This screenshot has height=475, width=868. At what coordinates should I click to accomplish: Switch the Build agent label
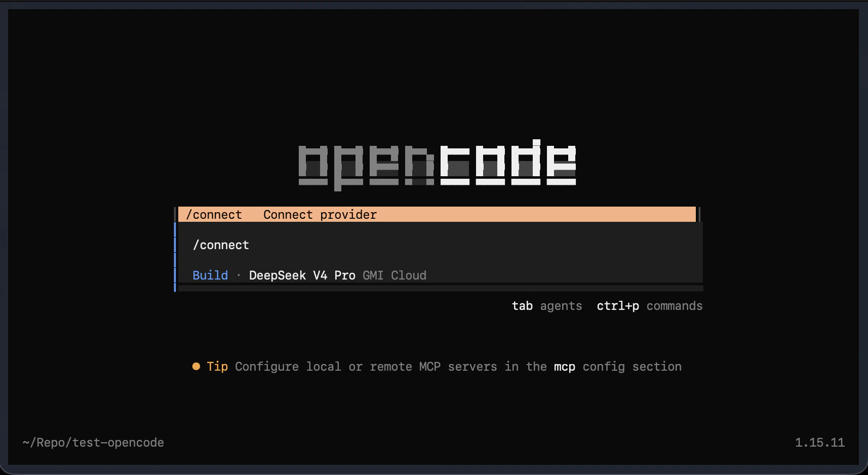(x=210, y=275)
